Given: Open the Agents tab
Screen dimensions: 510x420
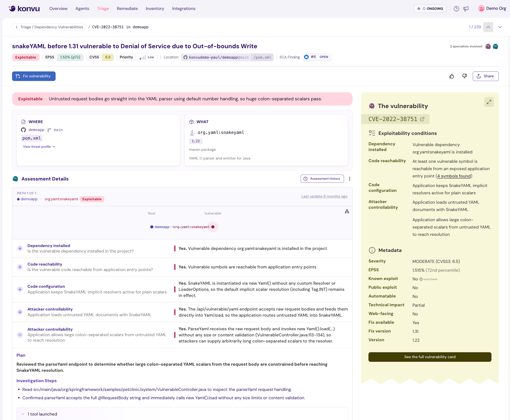Looking at the screenshot, I should [x=82, y=9].
